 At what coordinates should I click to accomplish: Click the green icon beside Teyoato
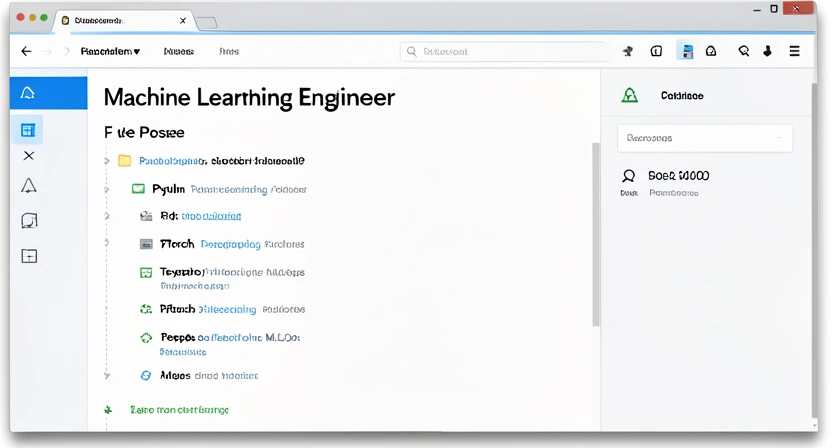tap(146, 272)
